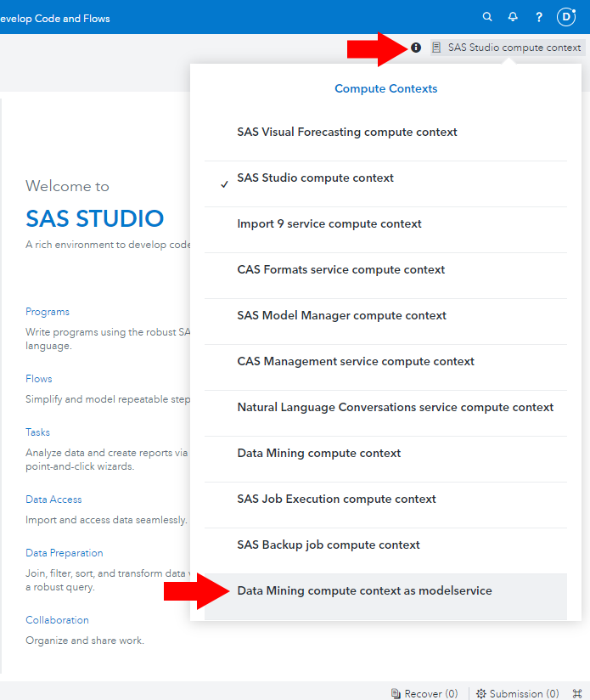Open the Programs link
This screenshot has height=700, width=590.
pyautogui.click(x=48, y=312)
